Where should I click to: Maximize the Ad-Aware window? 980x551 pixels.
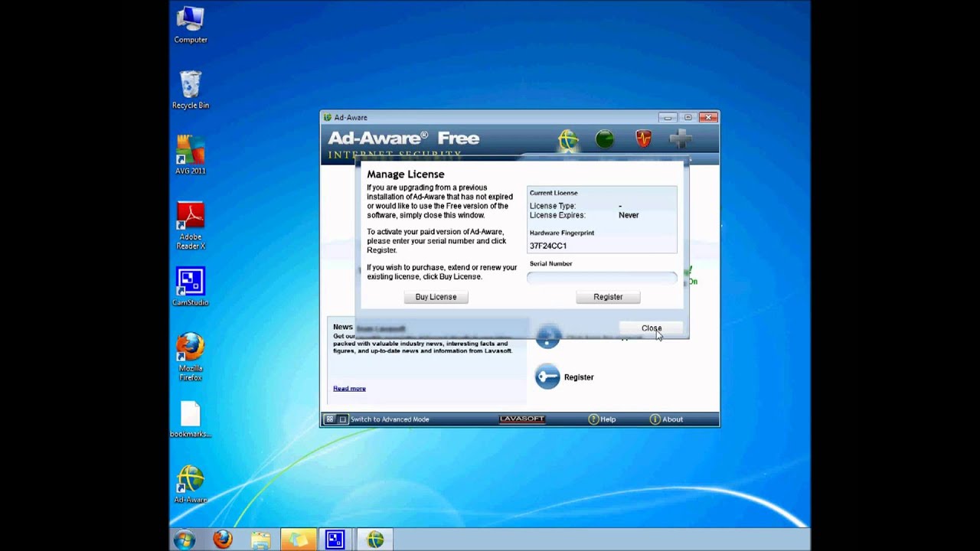click(x=688, y=117)
